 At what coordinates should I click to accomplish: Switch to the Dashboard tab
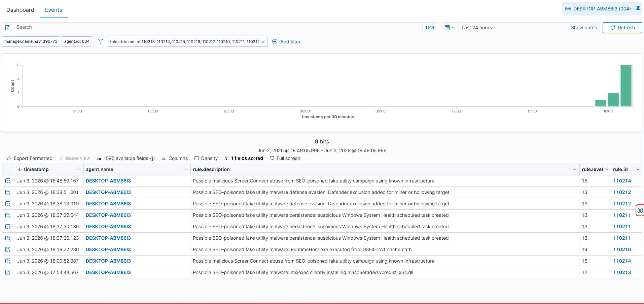pyautogui.click(x=20, y=10)
